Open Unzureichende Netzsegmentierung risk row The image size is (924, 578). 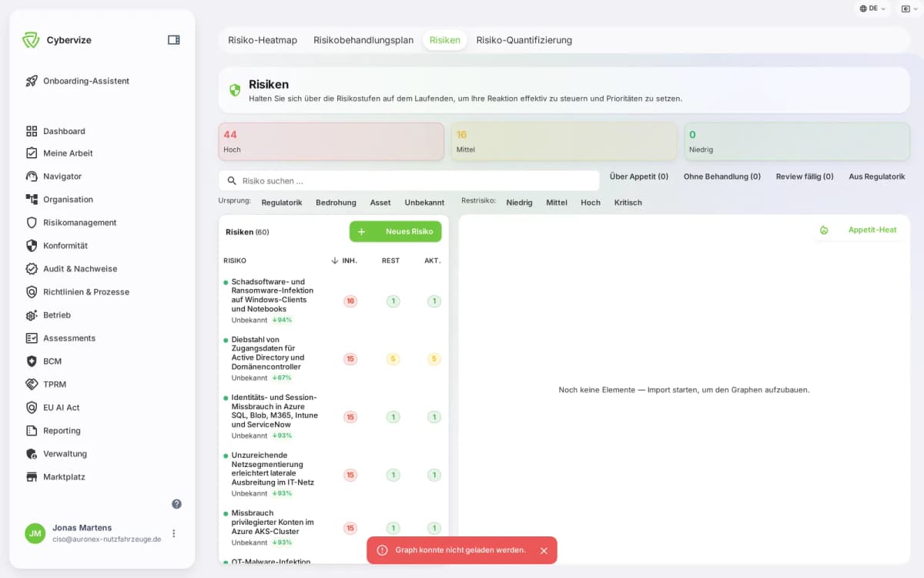(x=333, y=475)
